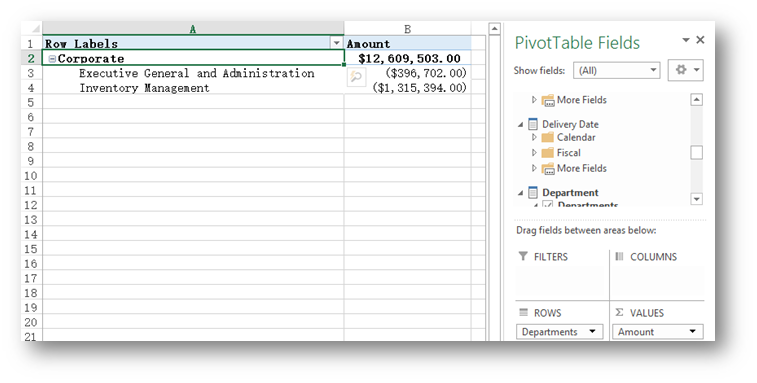Expand More Fields under Delivery Date
The height and width of the screenshot is (383, 757).
click(x=534, y=168)
